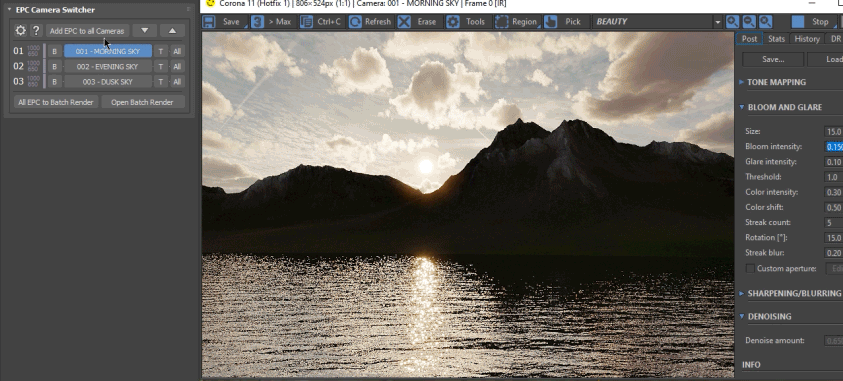The height and width of the screenshot is (381, 843).
Task: Click the Save floppy disk icon
Action: tap(209, 21)
